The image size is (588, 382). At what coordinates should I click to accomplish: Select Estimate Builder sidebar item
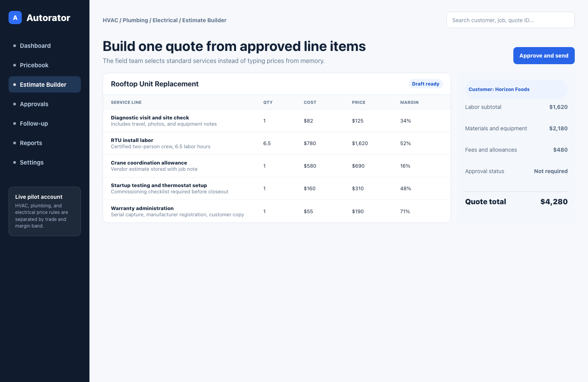coord(45,84)
